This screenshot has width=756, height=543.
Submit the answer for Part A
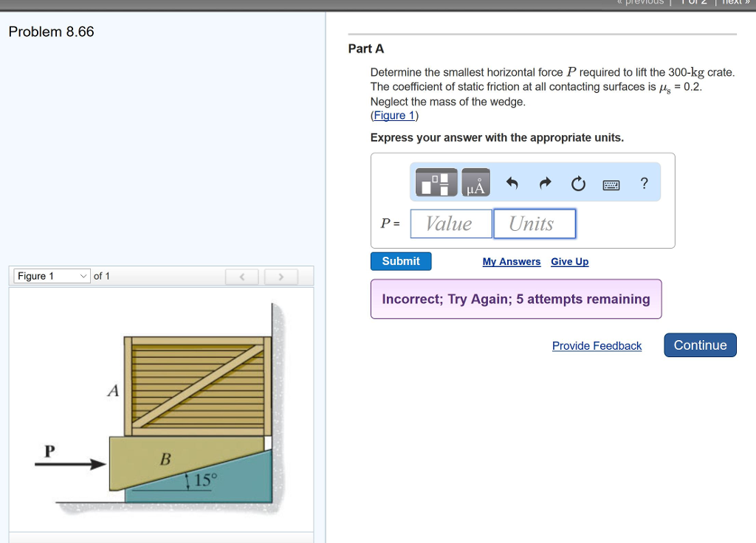(401, 261)
